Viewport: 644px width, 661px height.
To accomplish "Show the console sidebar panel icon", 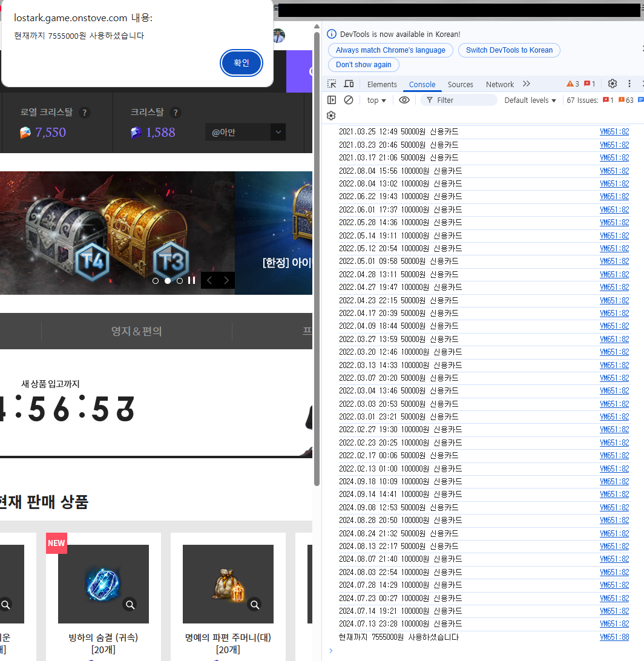I will [332, 100].
